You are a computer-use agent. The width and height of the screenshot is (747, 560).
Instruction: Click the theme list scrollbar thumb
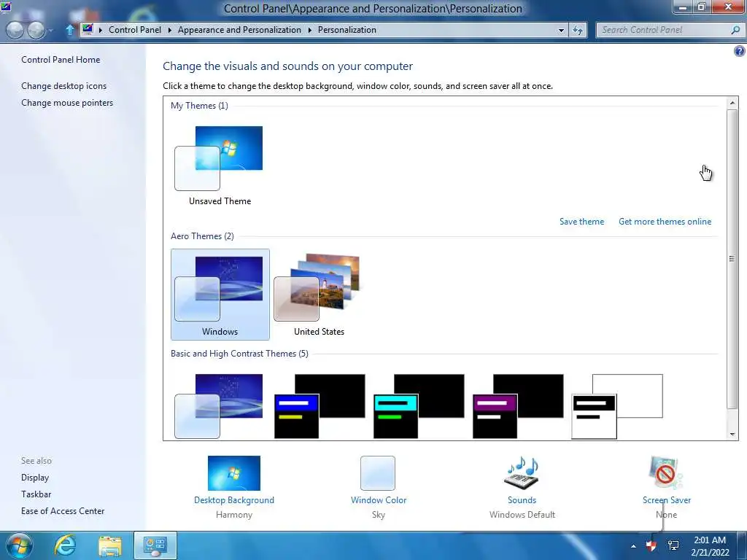point(732,259)
